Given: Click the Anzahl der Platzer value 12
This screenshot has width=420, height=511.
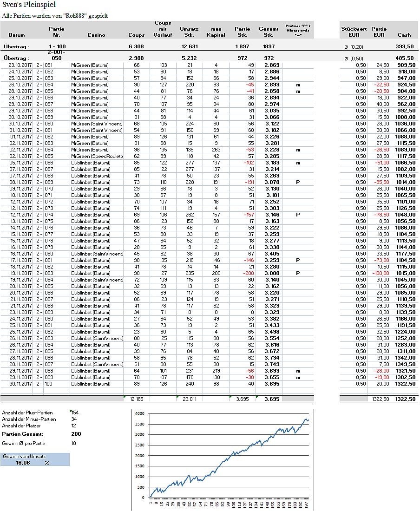Looking at the screenshot, I should pyautogui.click(x=74, y=426).
